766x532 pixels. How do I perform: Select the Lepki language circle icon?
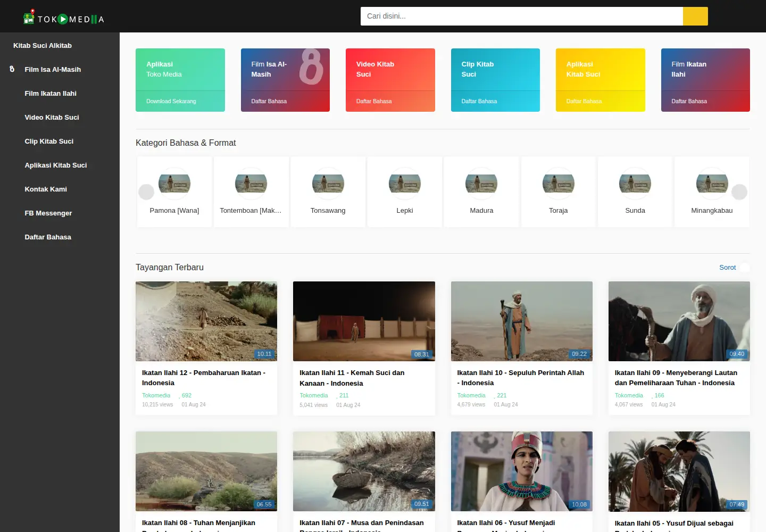(x=405, y=184)
